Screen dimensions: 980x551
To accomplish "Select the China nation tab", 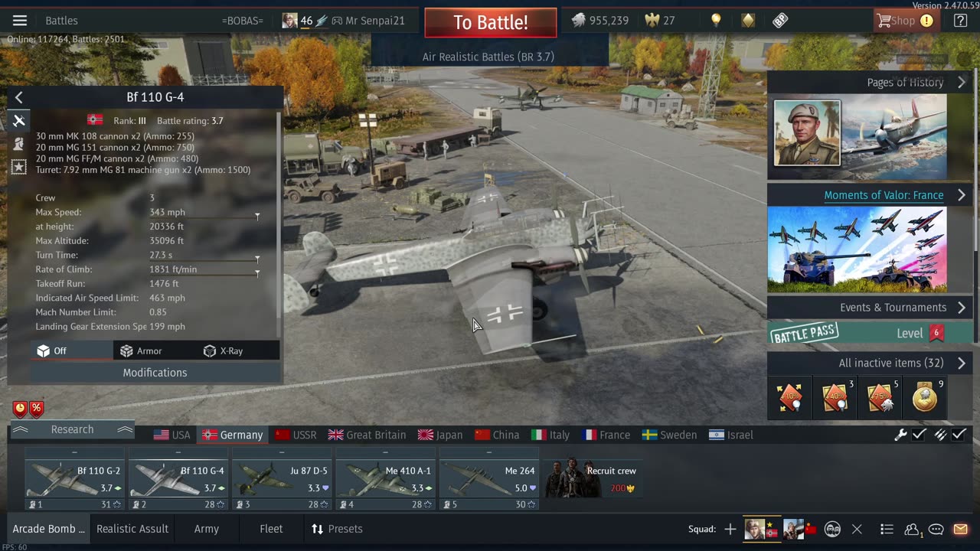I will click(x=497, y=435).
